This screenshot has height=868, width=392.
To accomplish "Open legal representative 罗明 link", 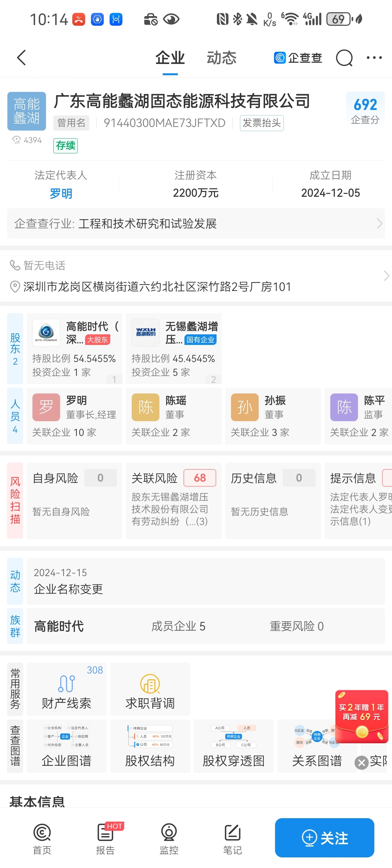I will pos(61,194).
